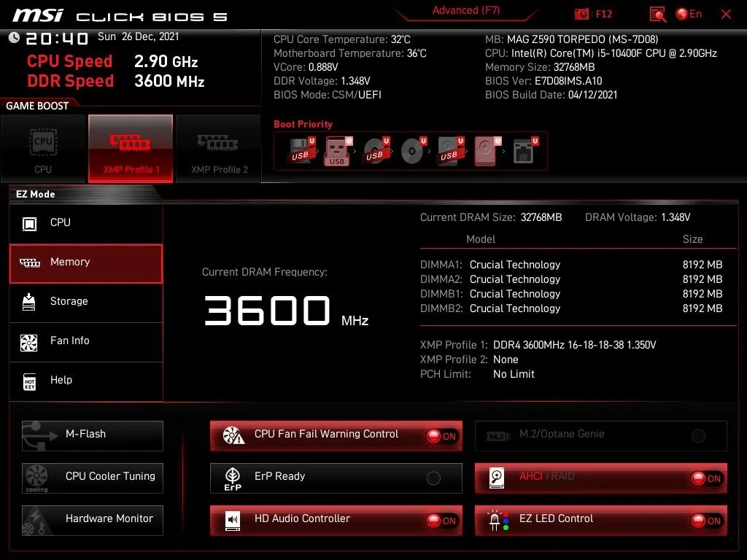Click XMP Profile 1 timing details text
Viewport: 747px width, 560px height.
[575, 345]
